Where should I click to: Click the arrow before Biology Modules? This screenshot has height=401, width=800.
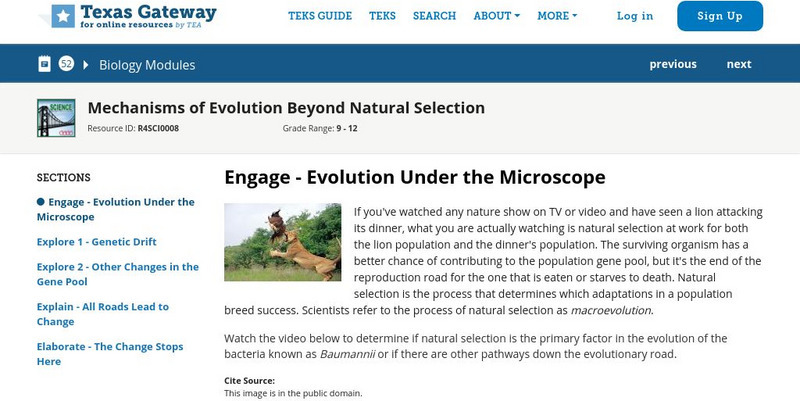tap(87, 65)
